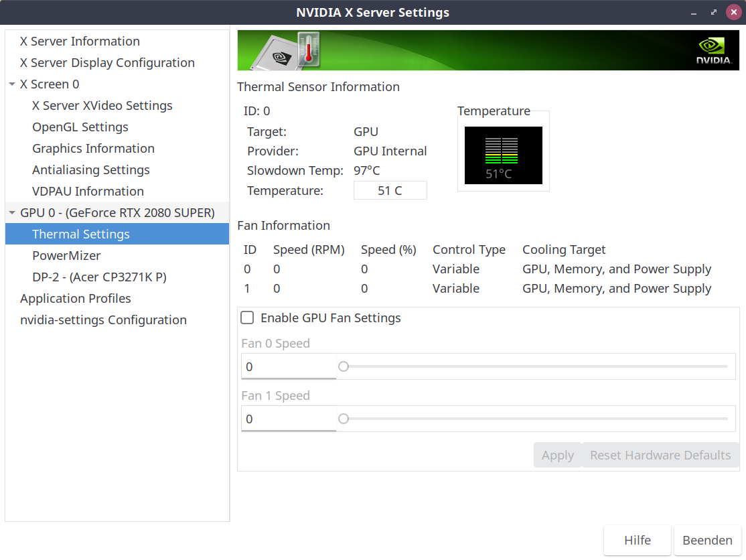Image resolution: width=746 pixels, height=560 pixels.
Task: Click Cooling Target text of fan 0
Action: click(617, 269)
